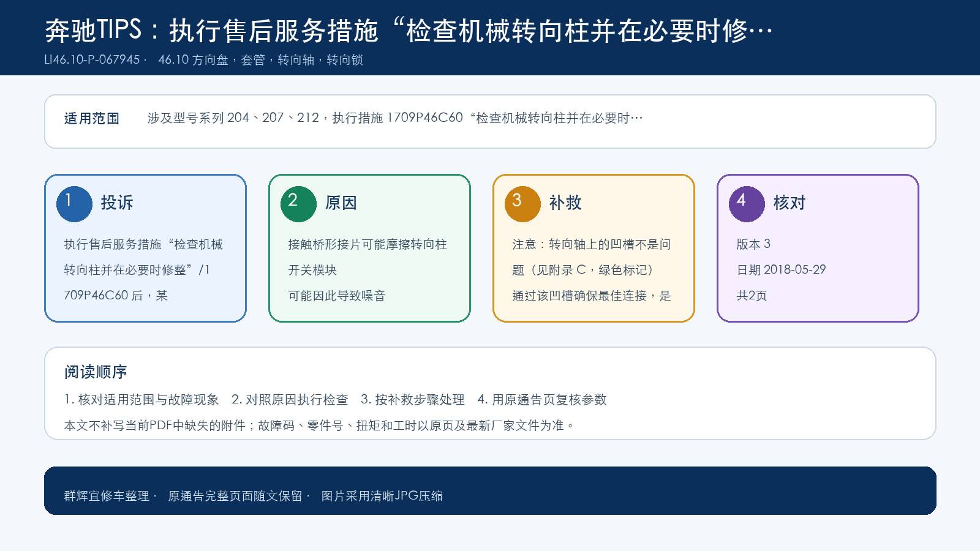Click the line 可能因此导致噪音
The image size is (980, 551).
[x=337, y=296]
